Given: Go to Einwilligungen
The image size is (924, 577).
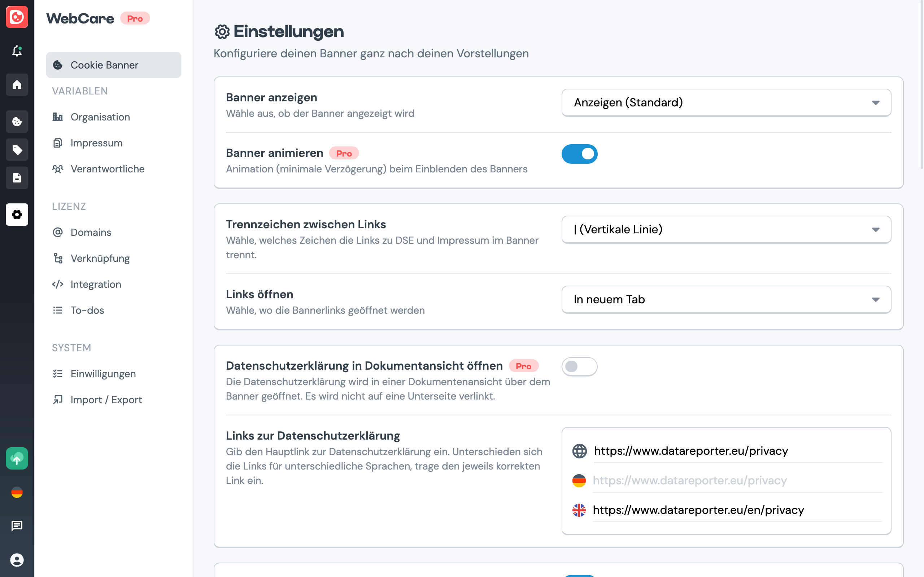Looking at the screenshot, I should (103, 374).
